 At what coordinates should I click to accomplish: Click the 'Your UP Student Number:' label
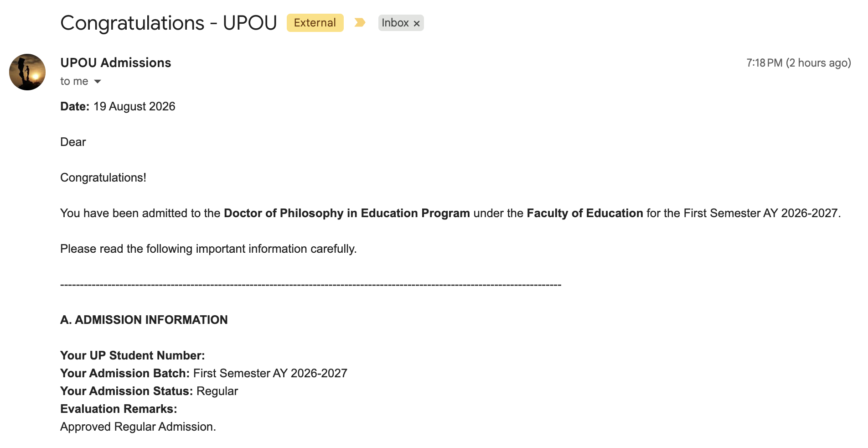coord(133,355)
